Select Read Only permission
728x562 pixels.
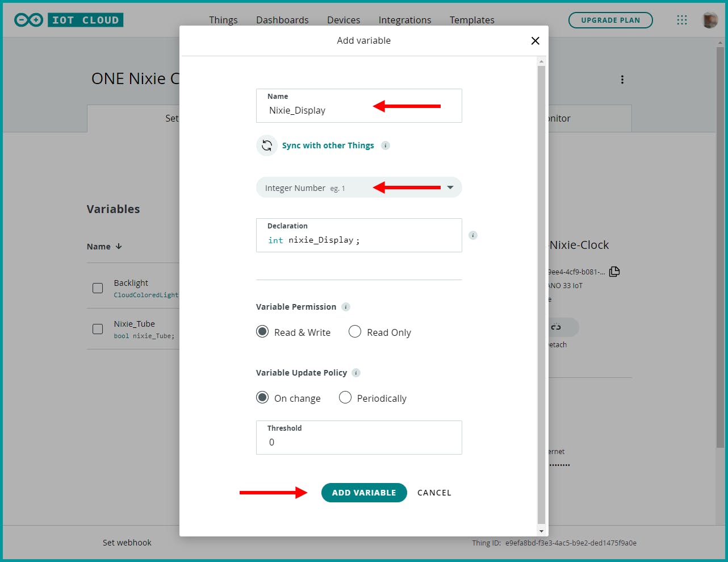355,331
